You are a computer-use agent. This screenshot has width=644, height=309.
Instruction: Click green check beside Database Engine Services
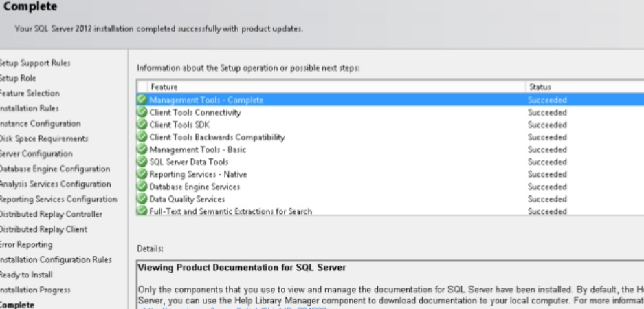click(142, 187)
